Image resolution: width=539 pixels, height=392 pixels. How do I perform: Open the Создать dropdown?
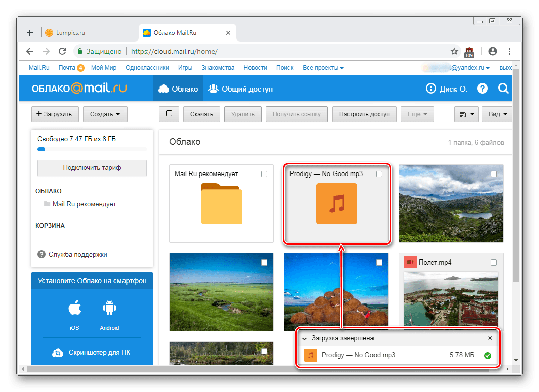[105, 114]
